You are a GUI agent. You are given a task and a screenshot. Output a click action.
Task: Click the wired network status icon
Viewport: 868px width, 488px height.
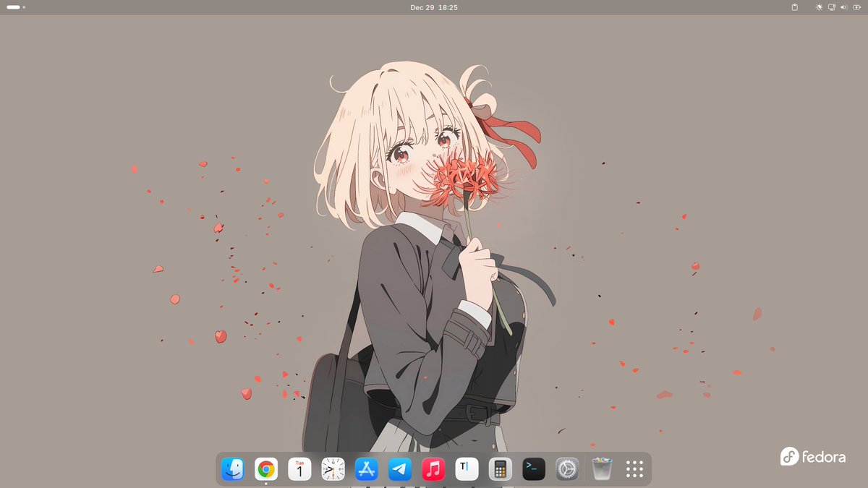point(832,7)
